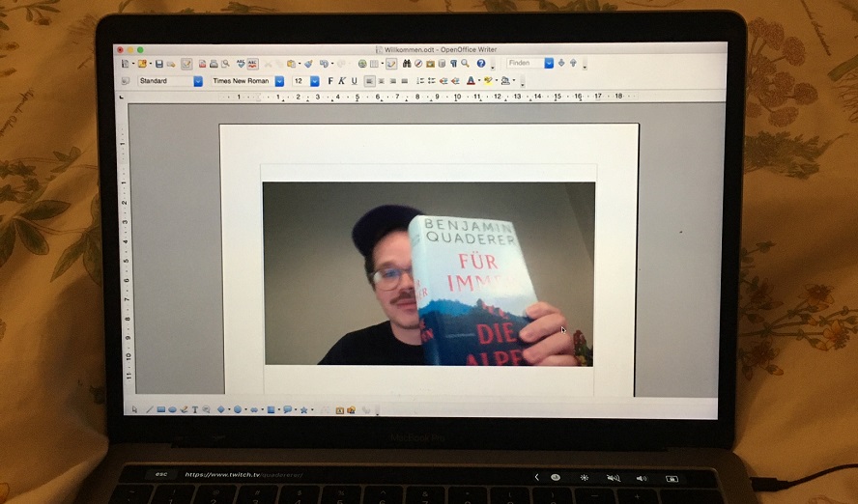This screenshot has height=504, width=858.
Task: Expand the Times New Roman font list
Action: coord(279,81)
